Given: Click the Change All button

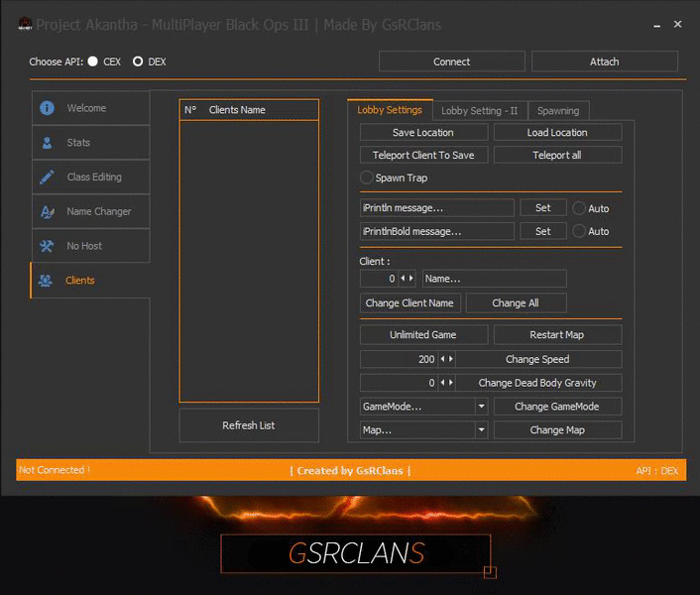Looking at the screenshot, I should pyautogui.click(x=516, y=303).
